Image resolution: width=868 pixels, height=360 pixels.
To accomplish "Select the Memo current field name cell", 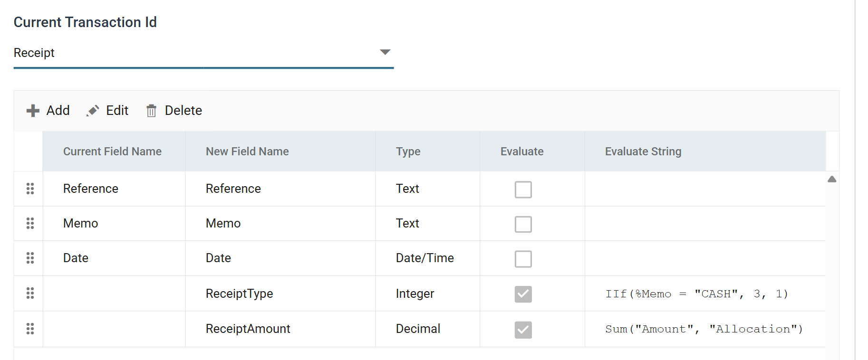I will coord(114,223).
